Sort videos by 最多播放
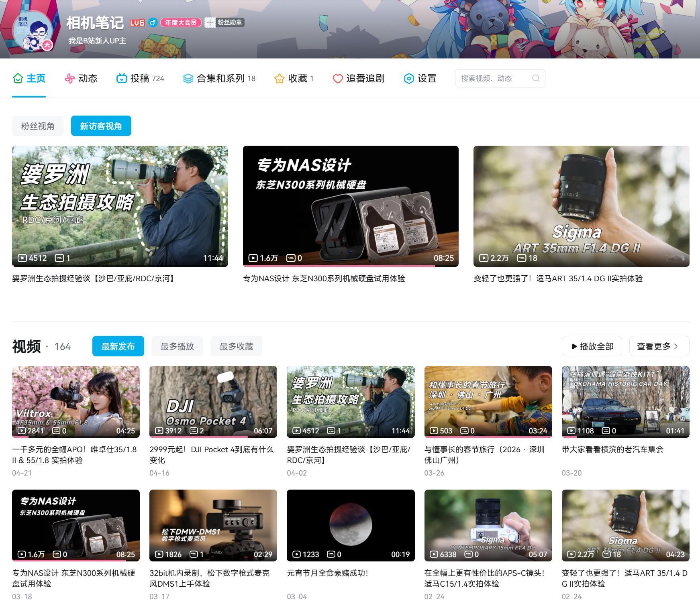The height and width of the screenshot is (614, 700). [177, 346]
